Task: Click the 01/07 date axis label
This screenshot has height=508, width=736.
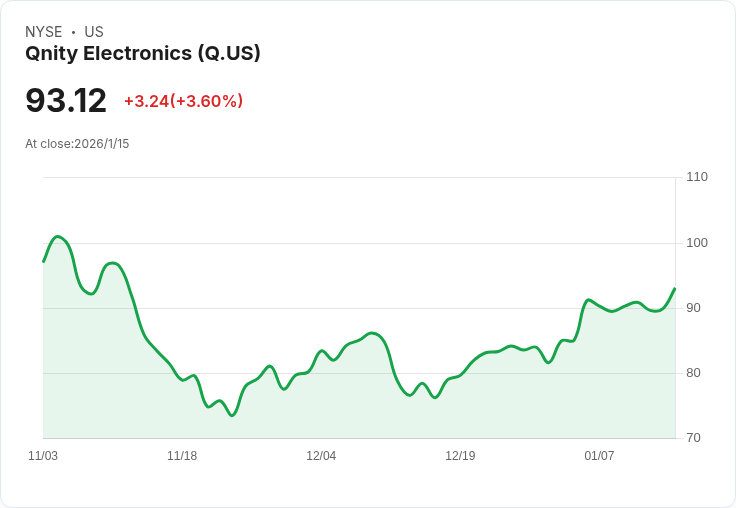Action: 599,456
